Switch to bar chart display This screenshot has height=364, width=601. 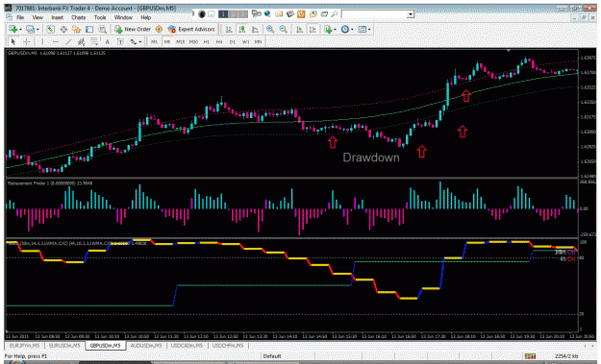pyautogui.click(x=229, y=30)
